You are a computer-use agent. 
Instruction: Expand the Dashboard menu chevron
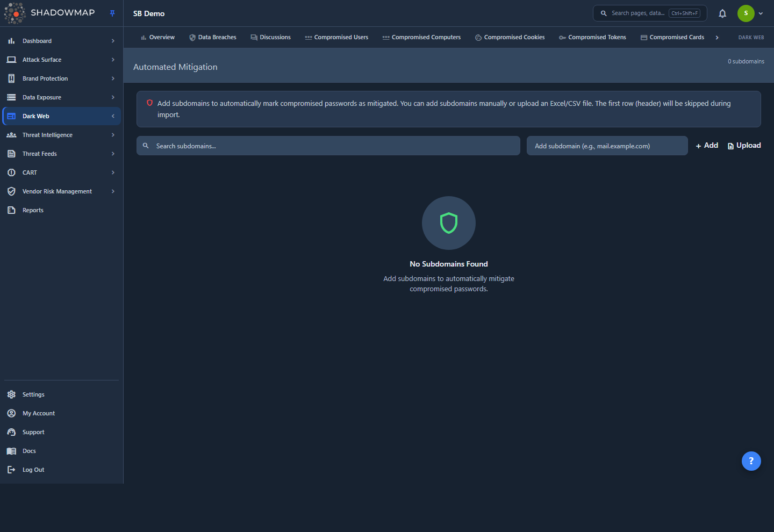coord(113,41)
